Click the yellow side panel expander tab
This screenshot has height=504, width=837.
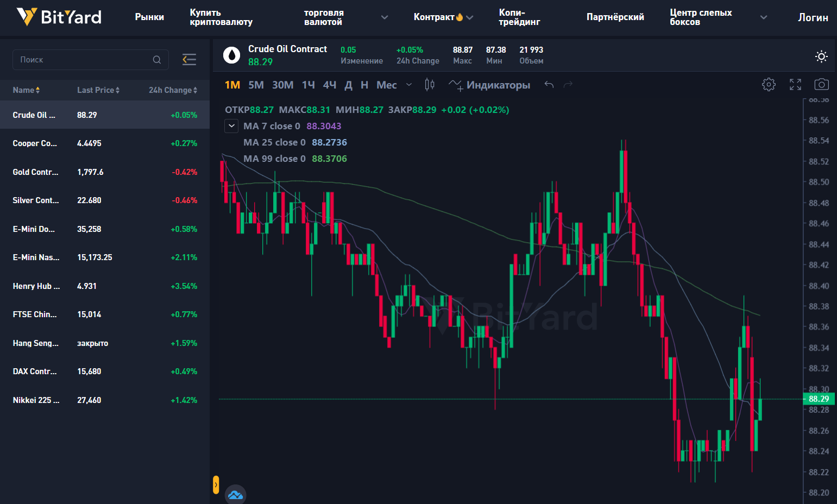pyautogui.click(x=216, y=484)
